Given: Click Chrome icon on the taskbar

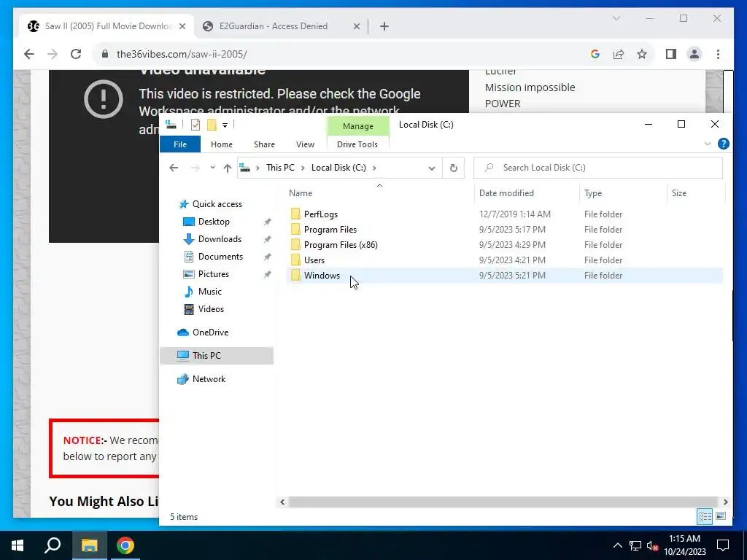Looking at the screenshot, I should click(x=125, y=545).
